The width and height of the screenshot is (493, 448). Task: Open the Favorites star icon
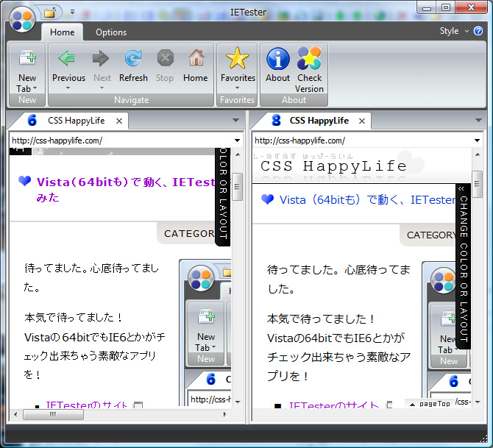(x=237, y=59)
